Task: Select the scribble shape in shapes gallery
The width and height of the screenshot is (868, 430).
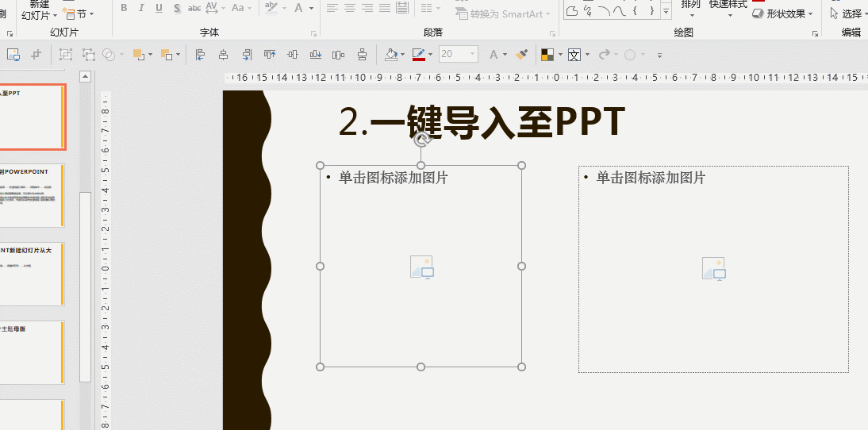Action: pos(589,11)
